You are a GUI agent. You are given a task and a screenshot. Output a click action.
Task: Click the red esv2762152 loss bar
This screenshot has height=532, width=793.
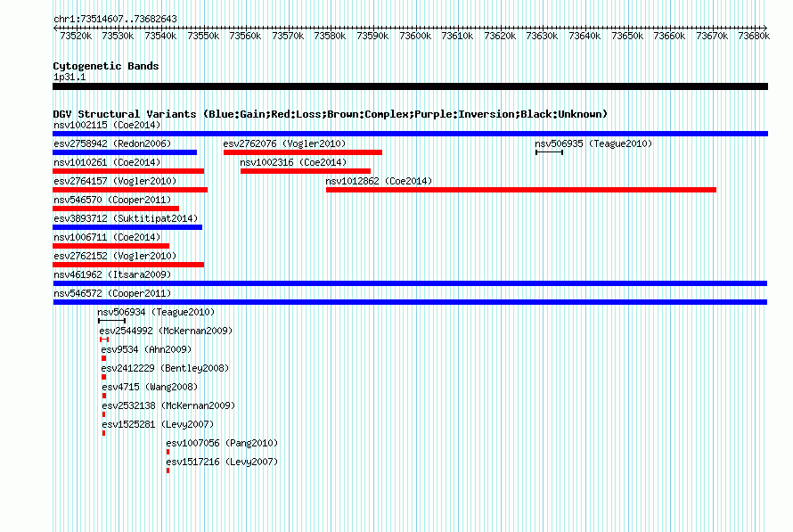(x=128, y=265)
